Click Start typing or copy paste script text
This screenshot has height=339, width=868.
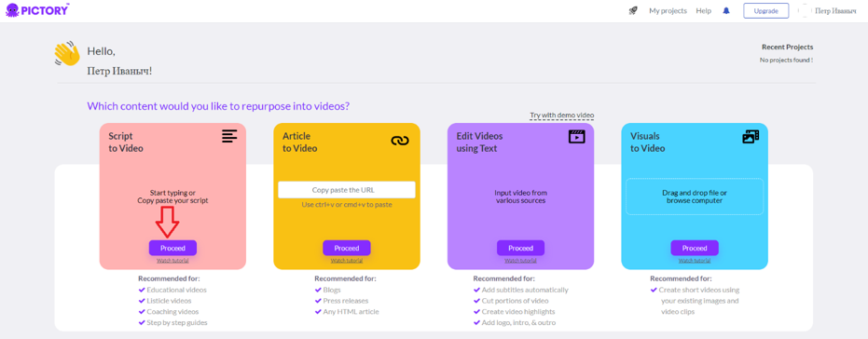coord(172,197)
